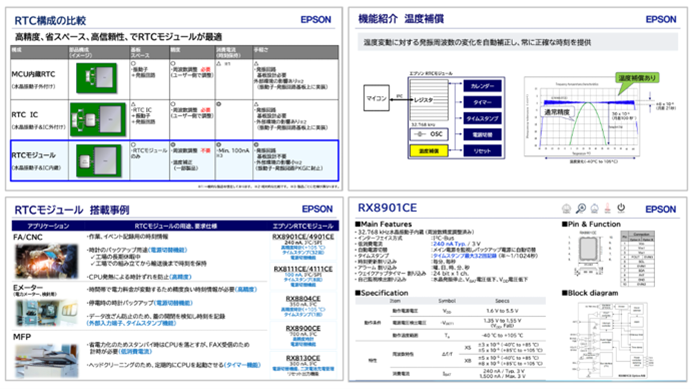Click the EPSON logo on 温度補償 slide
Screen dimensions: 692x389
(661, 19)
